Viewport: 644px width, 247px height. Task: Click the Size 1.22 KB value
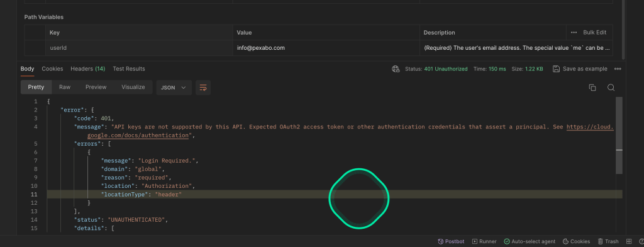click(534, 69)
